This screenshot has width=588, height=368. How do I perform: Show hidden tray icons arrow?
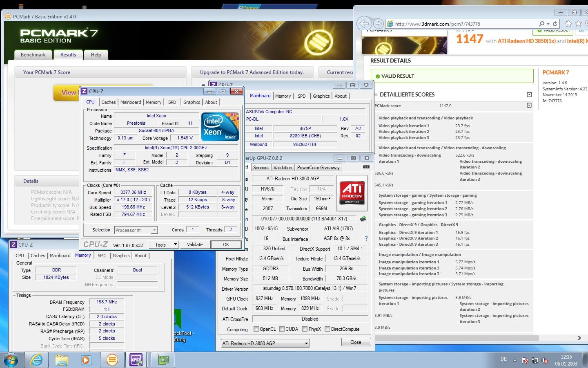click(515, 360)
